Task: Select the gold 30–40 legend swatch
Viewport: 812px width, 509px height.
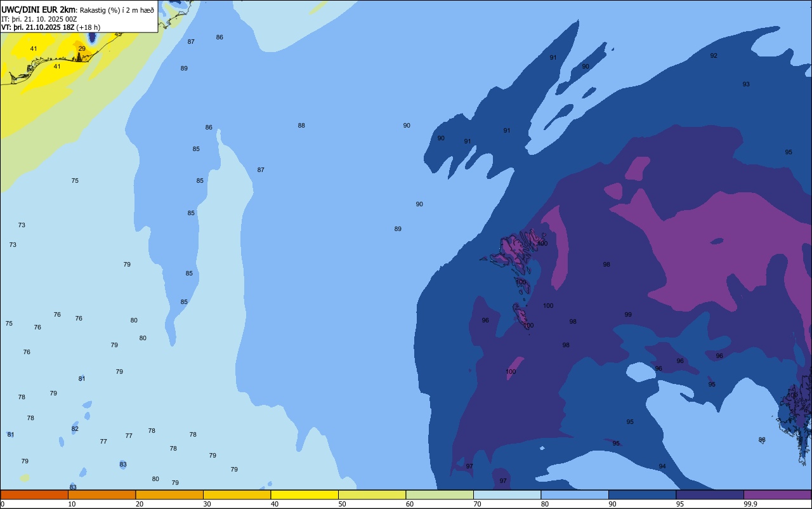Action: pyautogui.click(x=237, y=494)
